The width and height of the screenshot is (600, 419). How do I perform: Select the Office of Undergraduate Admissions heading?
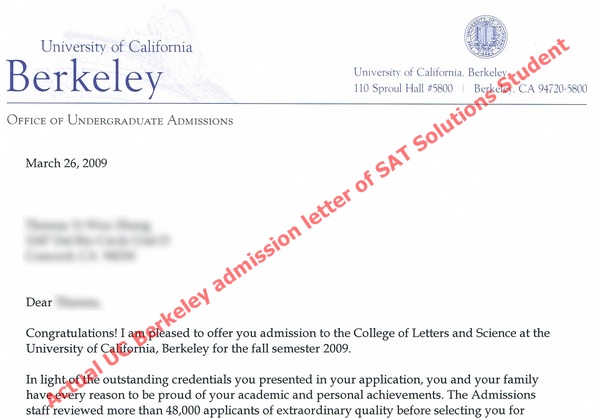click(120, 121)
